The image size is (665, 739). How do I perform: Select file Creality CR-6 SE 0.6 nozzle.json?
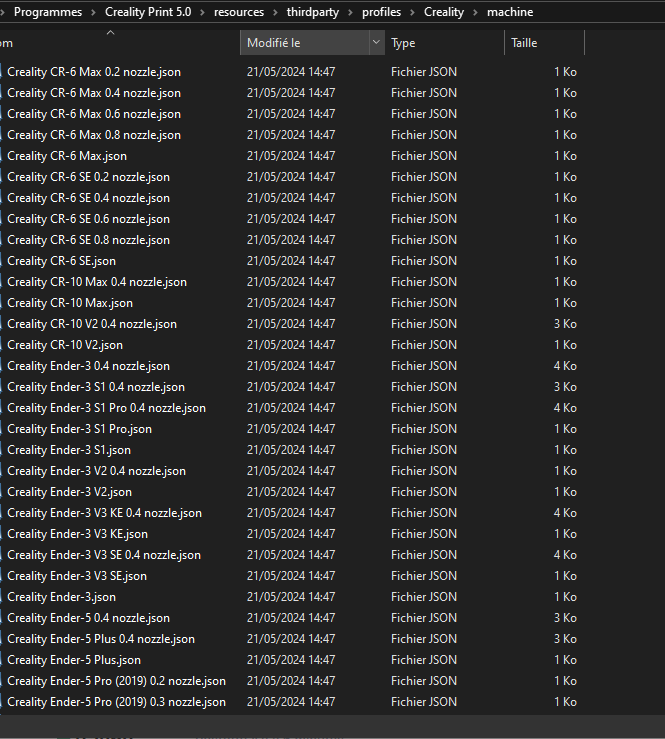coord(89,219)
